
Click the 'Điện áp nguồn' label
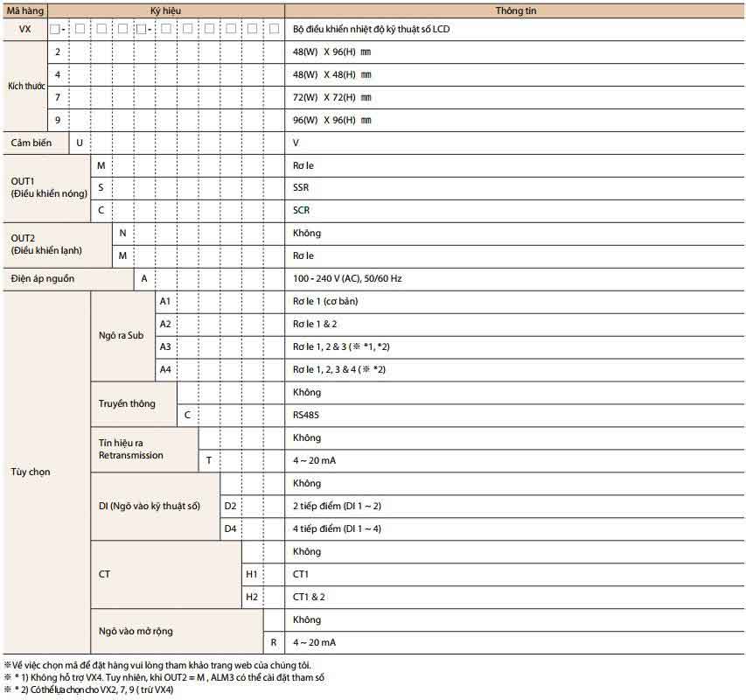pos(42,278)
